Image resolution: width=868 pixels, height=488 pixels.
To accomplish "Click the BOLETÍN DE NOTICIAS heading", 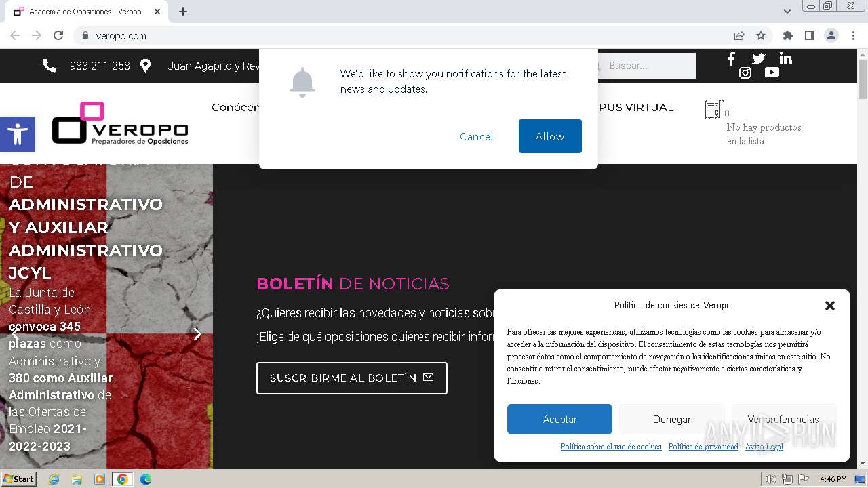I will point(353,283).
